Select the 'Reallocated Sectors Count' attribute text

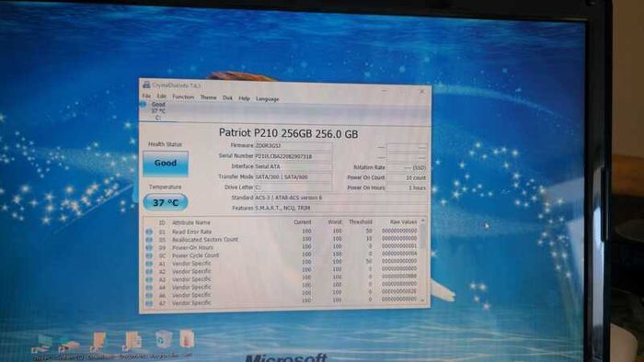click(x=205, y=240)
